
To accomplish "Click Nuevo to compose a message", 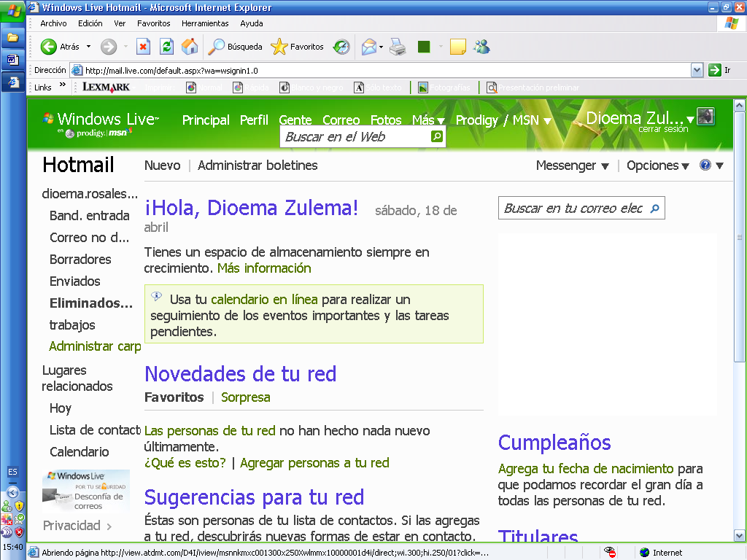I will tap(163, 166).
